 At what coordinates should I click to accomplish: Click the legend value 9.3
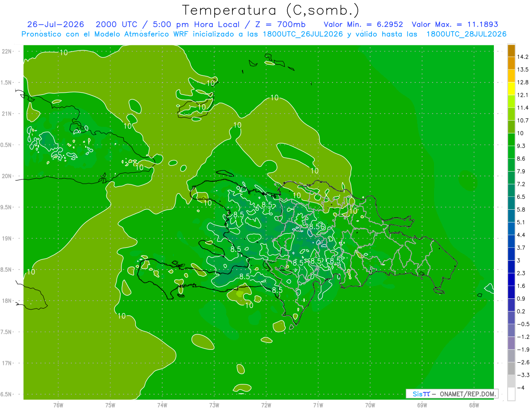click(x=521, y=146)
